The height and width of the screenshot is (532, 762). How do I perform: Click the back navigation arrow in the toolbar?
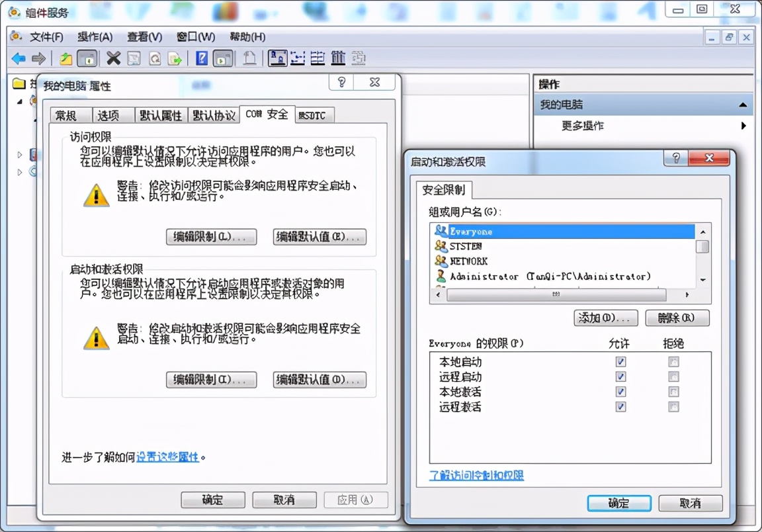18,58
